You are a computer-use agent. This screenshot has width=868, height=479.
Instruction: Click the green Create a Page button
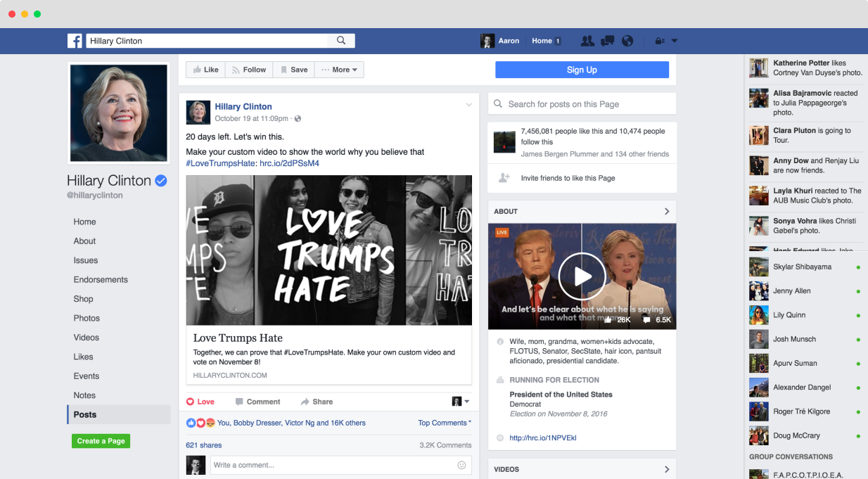(101, 441)
